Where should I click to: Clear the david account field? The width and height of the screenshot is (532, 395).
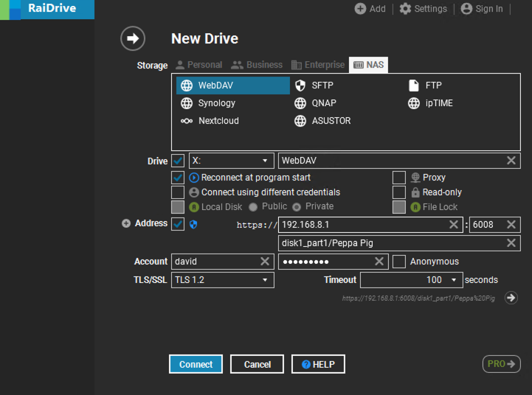tap(265, 261)
